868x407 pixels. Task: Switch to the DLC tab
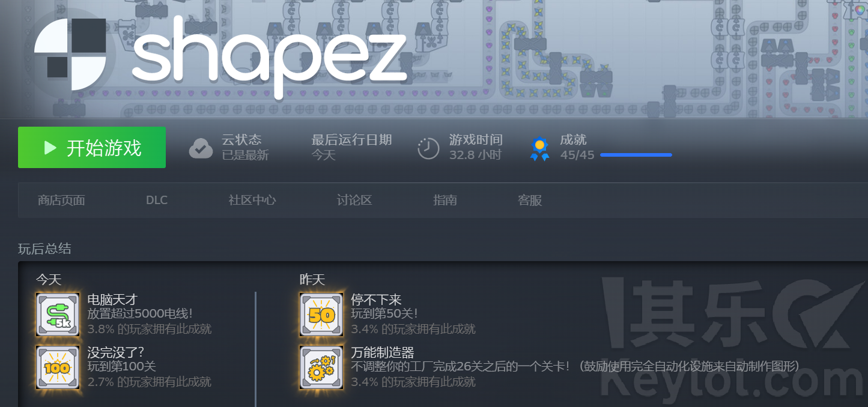[x=157, y=200]
